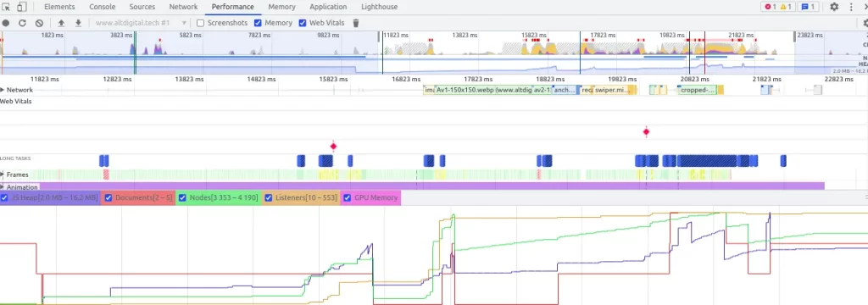The image size is (868, 305).
Task: Disable the Web Vitals checkbox
Action: 303,23
